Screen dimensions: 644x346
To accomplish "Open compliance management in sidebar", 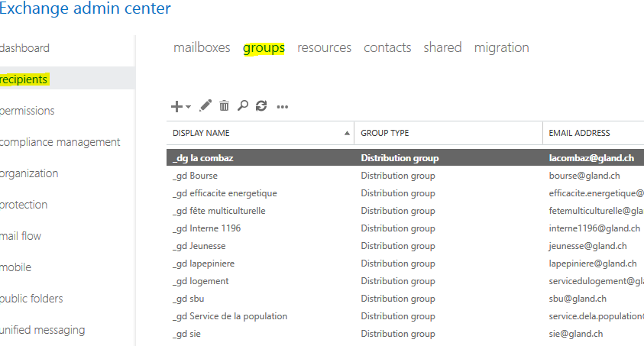I will (60, 142).
